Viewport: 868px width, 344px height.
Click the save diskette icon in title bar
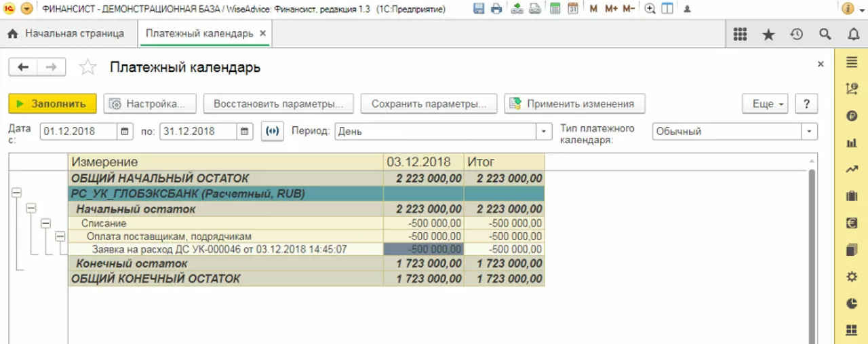pos(479,9)
